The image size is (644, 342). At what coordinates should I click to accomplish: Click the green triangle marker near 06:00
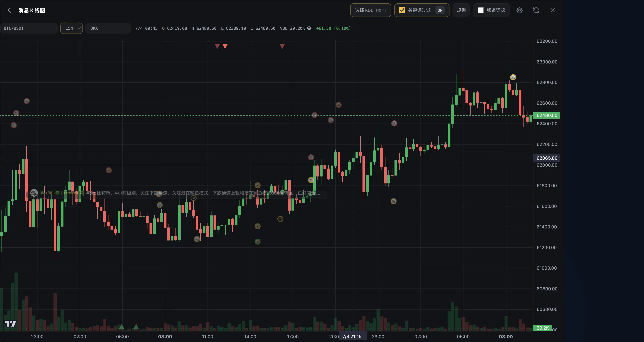click(x=136, y=327)
